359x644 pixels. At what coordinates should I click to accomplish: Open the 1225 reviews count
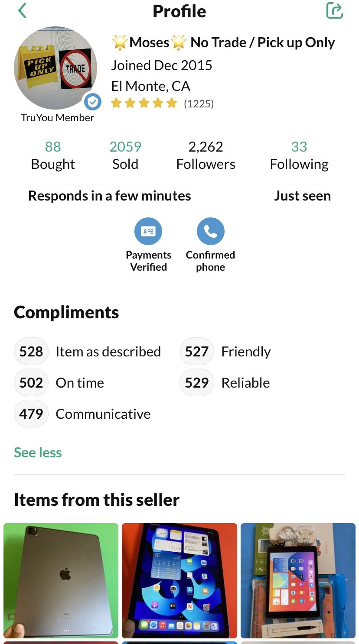tap(199, 104)
